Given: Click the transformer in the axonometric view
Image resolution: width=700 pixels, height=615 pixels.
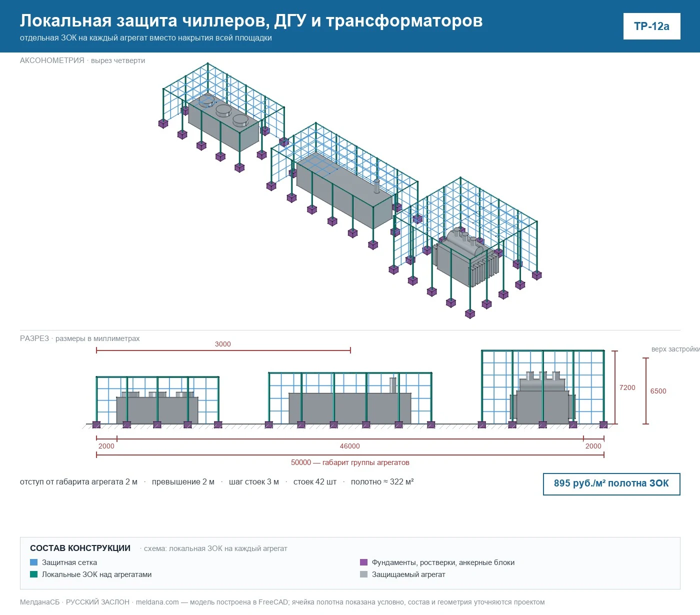Looking at the screenshot, I should [x=467, y=257].
